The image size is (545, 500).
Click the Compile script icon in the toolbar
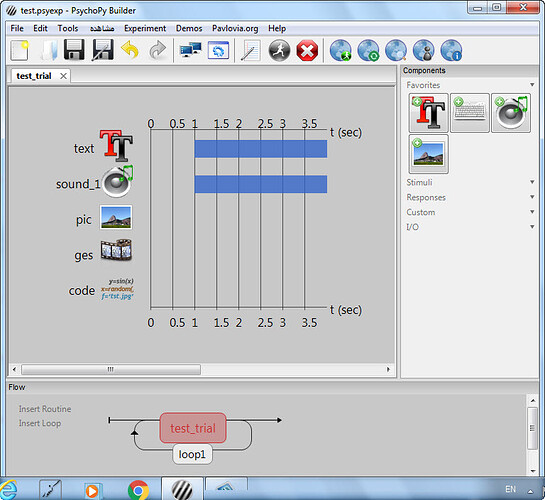(x=250, y=51)
